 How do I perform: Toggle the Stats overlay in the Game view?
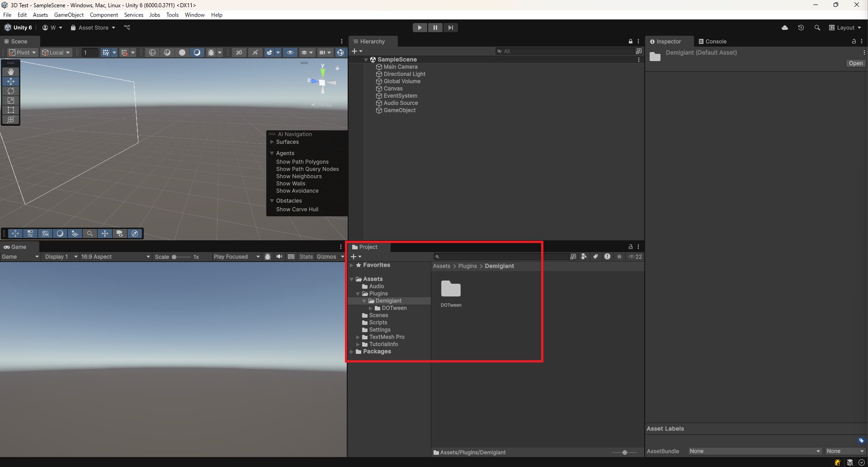[x=306, y=257]
